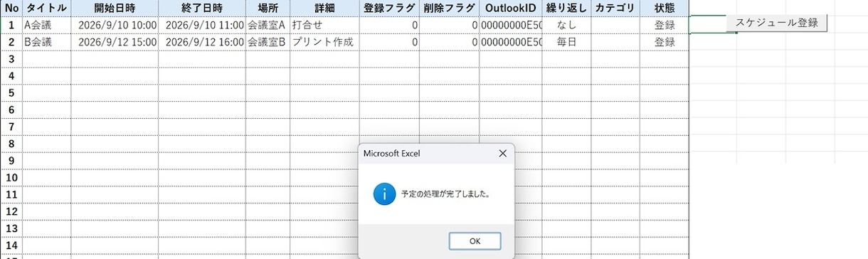Select the 場所 column header
This screenshot has height=259, width=868.
[268, 8]
